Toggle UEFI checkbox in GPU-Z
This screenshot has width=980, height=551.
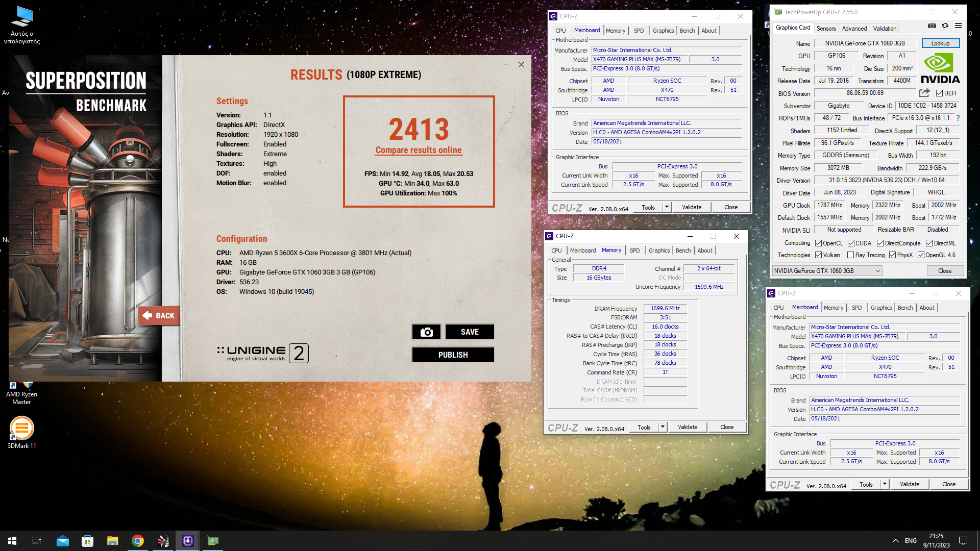[939, 93]
